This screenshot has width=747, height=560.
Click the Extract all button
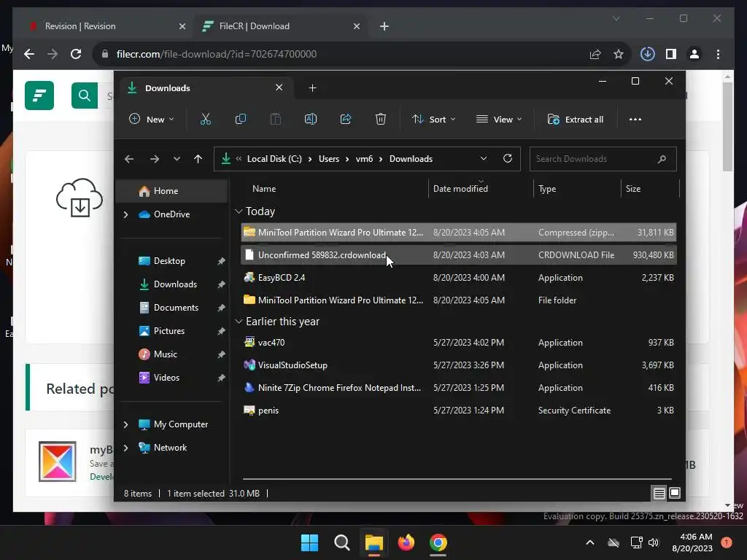[576, 119]
